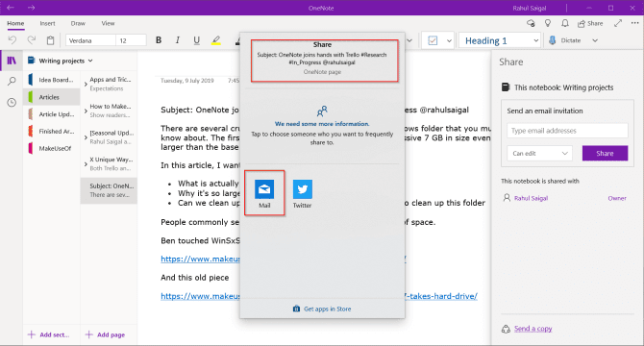This screenshot has height=346, width=644.
Task: Undo the last action
Action: click(12, 39)
